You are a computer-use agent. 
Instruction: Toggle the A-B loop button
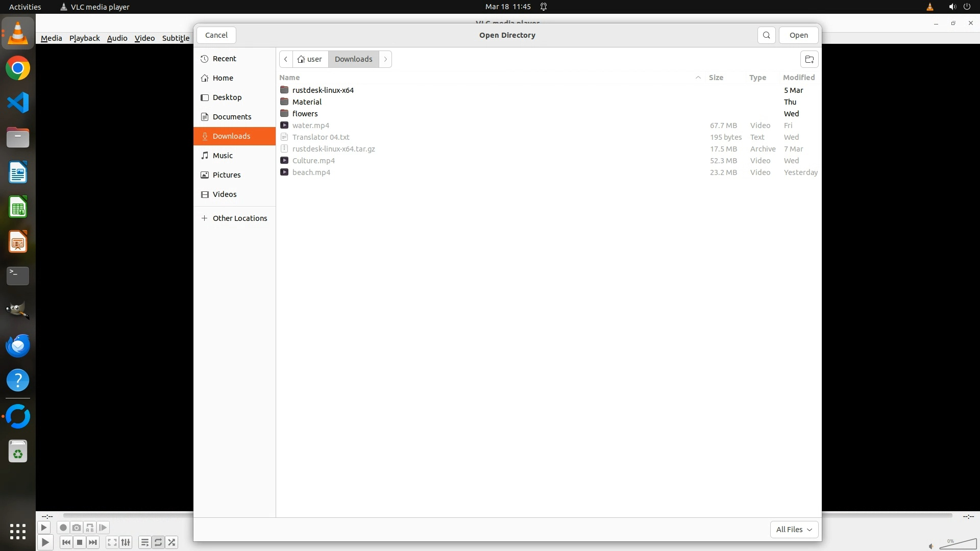(90, 528)
